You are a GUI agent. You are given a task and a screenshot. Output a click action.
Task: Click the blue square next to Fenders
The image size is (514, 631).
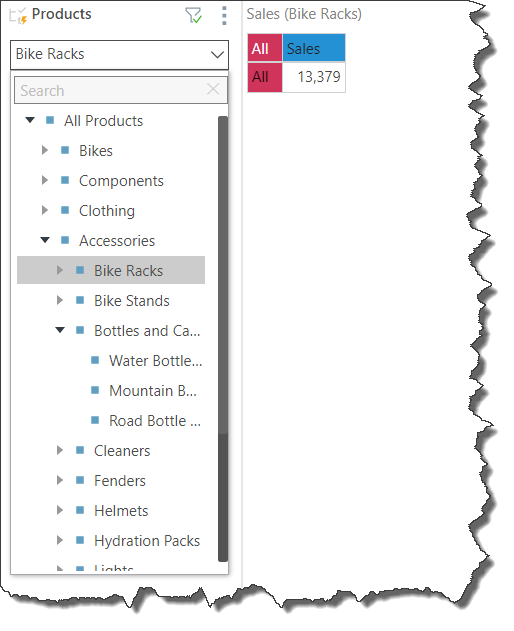point(80,480)
